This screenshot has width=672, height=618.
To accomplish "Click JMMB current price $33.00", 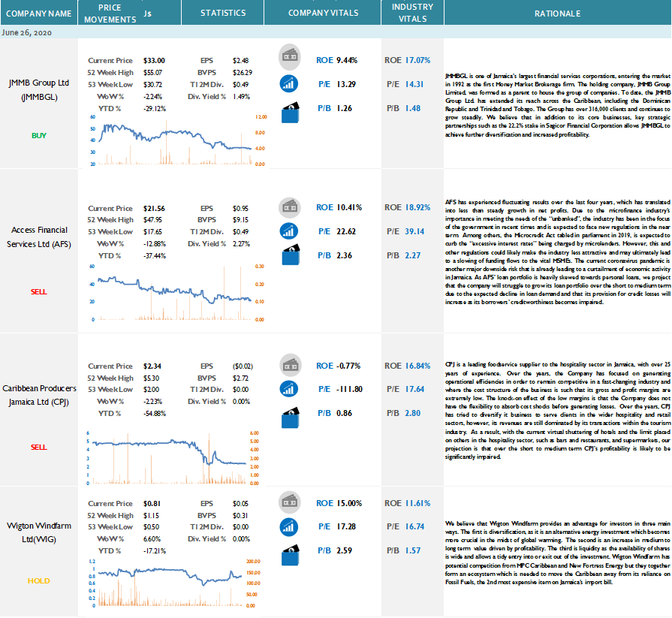I will 154,61.
